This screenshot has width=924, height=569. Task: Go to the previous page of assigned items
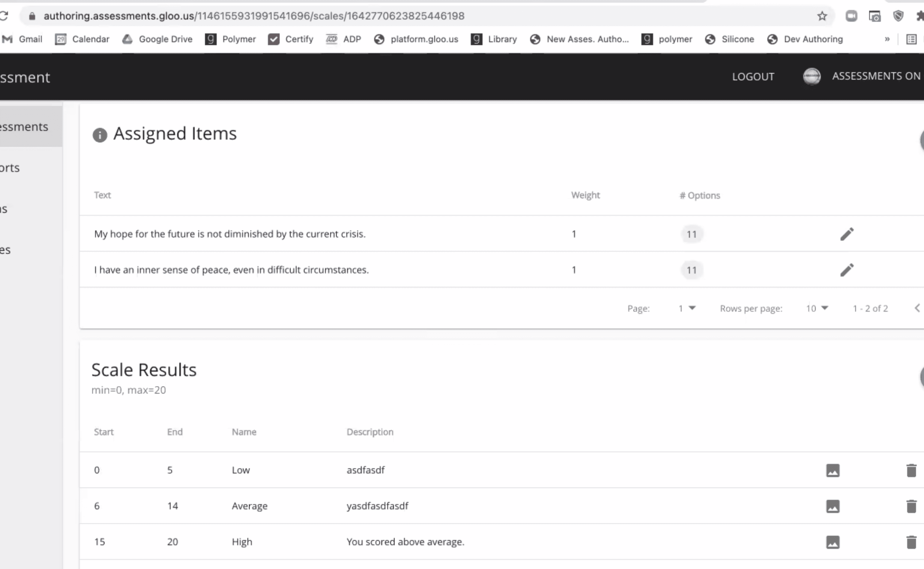tap(917, 308)
